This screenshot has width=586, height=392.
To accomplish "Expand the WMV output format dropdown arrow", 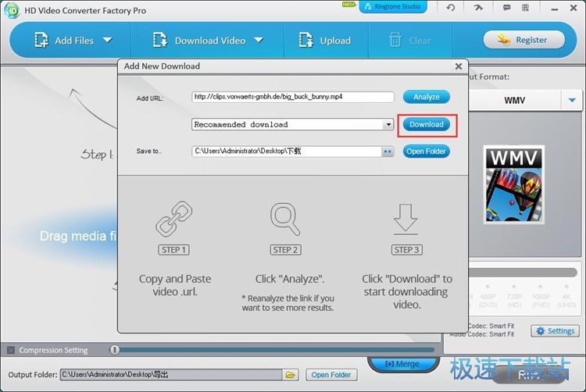I will coord(572,100).
